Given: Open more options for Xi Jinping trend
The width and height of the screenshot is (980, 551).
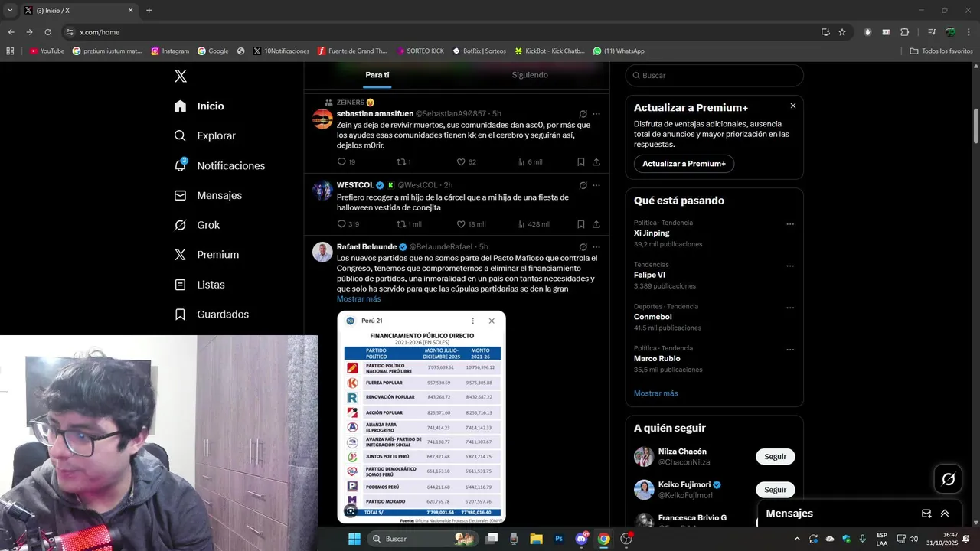Looking at the screenshot, I should [790, 224].
